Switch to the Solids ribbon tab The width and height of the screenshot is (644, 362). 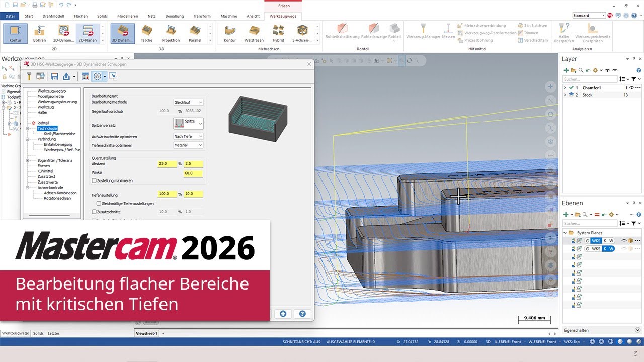[102, 16]
